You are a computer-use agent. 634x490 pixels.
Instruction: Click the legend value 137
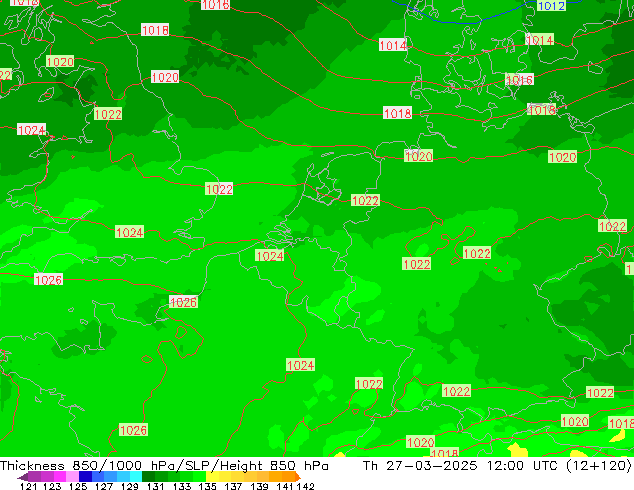click(233, 486)
